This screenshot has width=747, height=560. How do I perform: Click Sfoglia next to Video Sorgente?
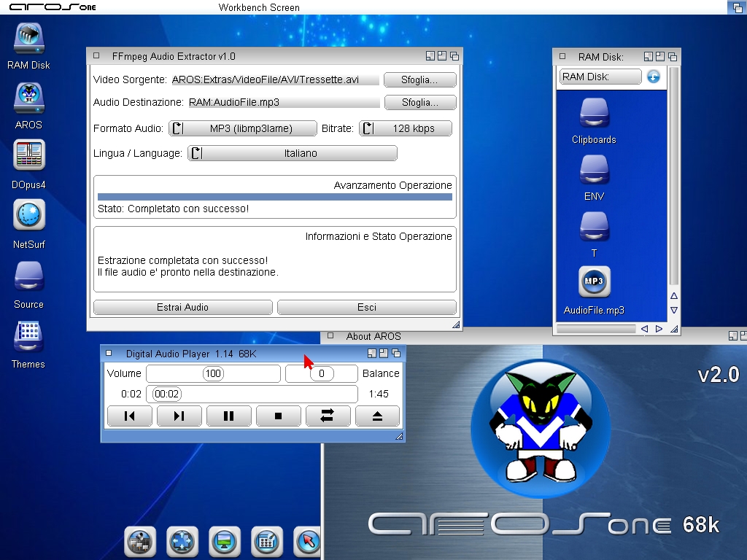pyautogui.click(x=419, y=80)
